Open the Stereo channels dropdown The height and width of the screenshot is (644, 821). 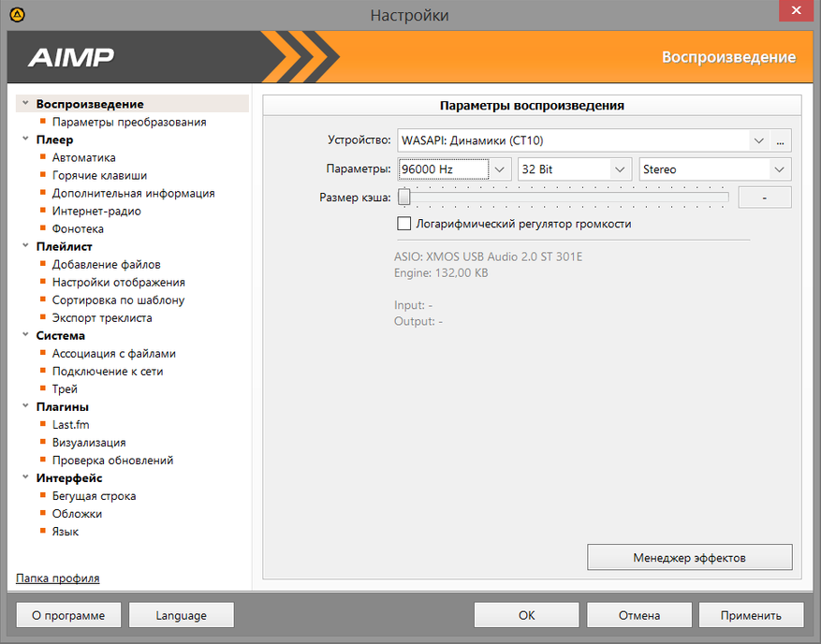[x=779, y=169]
